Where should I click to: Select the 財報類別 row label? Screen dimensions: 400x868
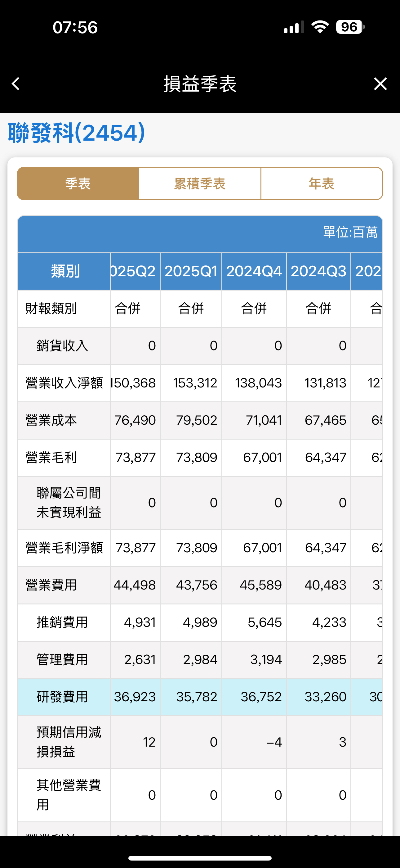tap(51, 309)
